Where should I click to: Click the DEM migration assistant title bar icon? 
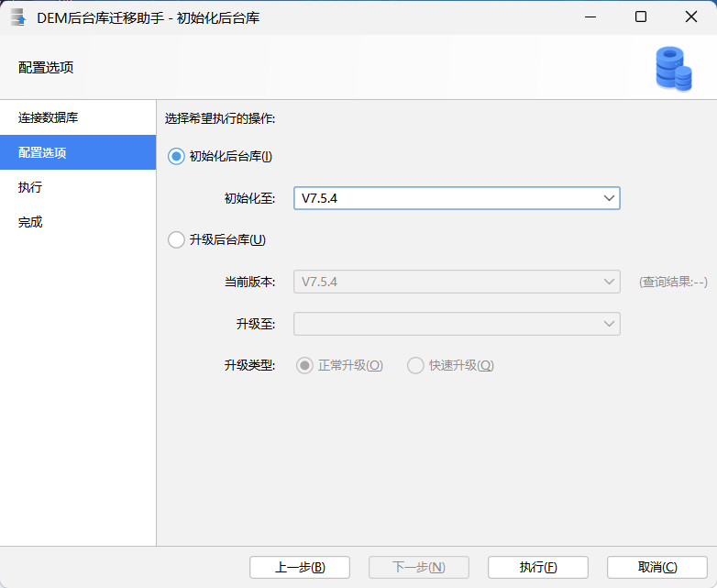coord(18,17)
